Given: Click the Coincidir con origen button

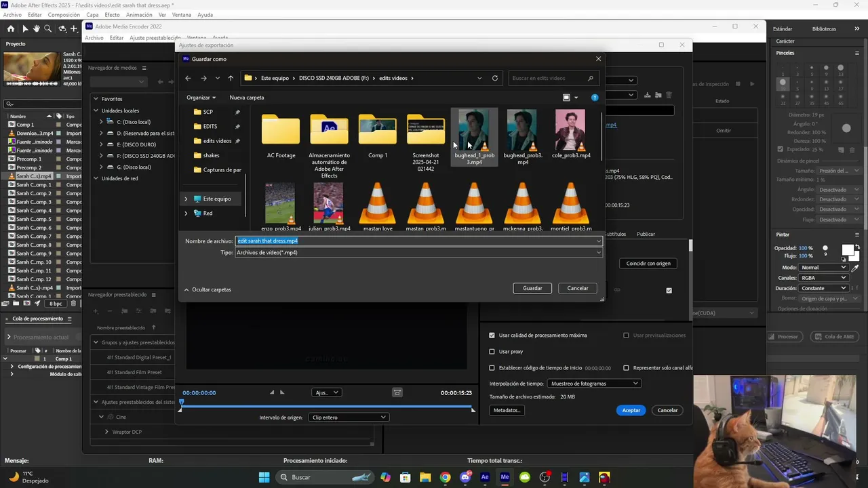Looking at the screenshot, I should (x=648, y=263).
